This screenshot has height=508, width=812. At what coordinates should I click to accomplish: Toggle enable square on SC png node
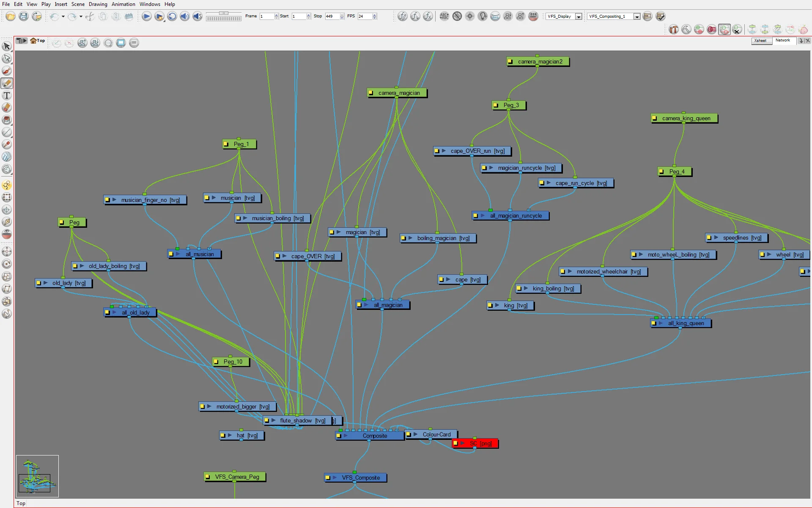tap(455, 443)
